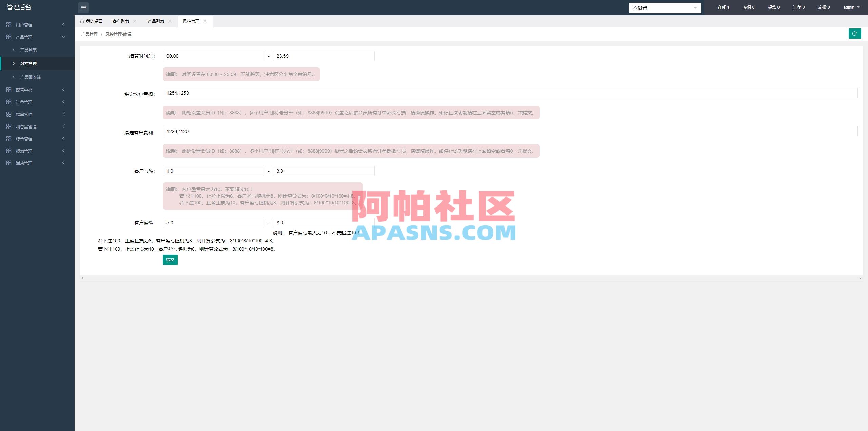Collapse the 产品管理 chevron
The height and width of the screenshot is (431, 868).
click(63, 37)
